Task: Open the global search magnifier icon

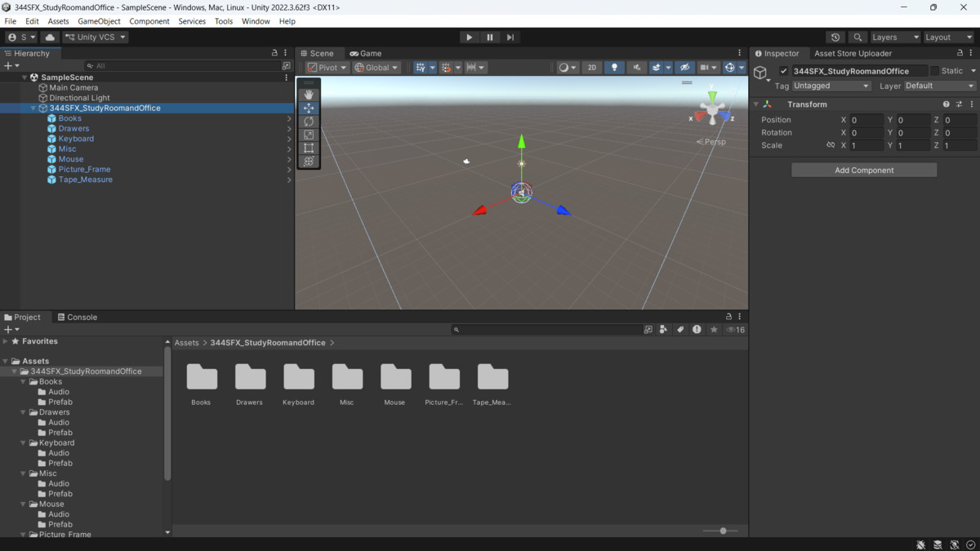Action: tap(857, 37)
